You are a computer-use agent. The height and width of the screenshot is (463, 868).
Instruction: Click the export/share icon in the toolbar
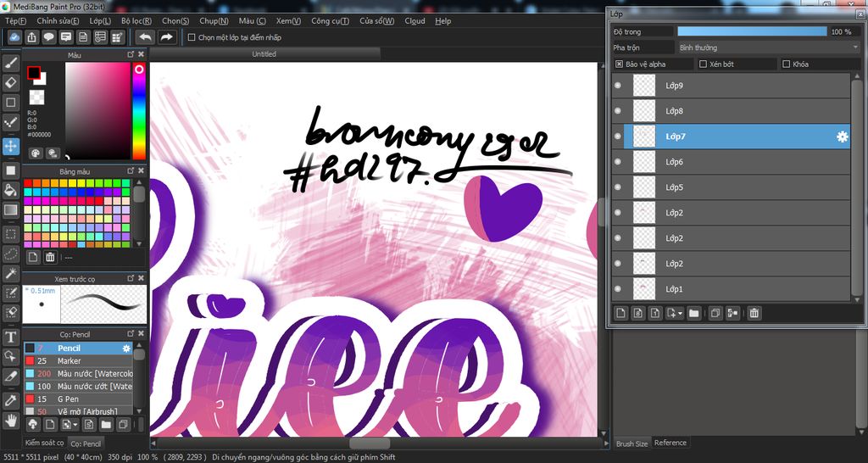tap(32, 37)
